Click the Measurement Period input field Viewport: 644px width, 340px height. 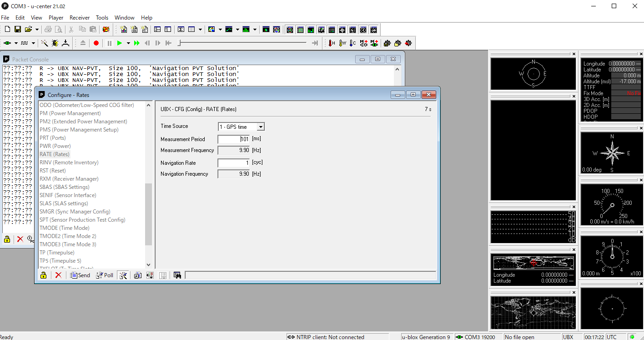tap(234, 139)
